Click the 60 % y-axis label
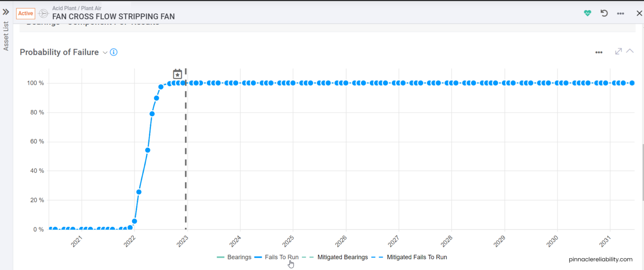Image resolution: width=644 pixels, height=270 pixels. point(37,142)
